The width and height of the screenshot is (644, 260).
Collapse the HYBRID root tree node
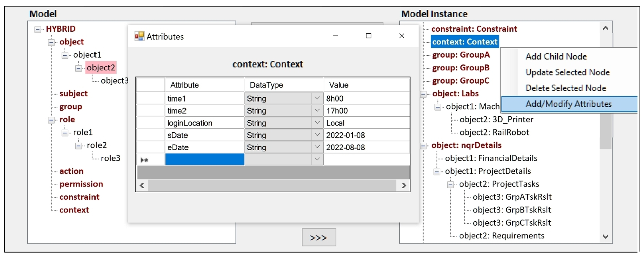tap(37, 29)
